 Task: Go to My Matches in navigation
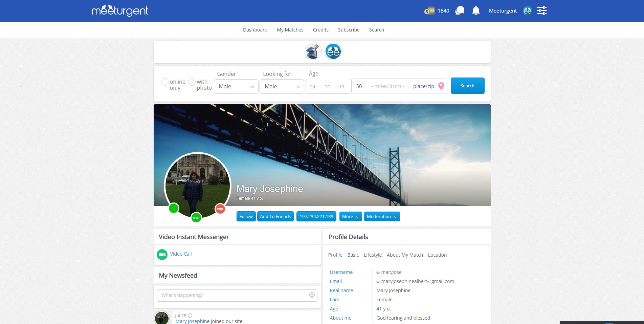290,30
